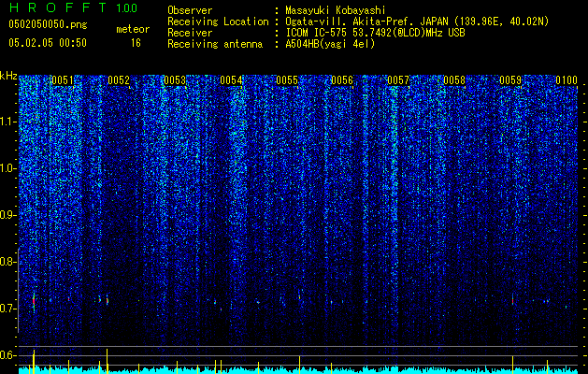
Task: Click antenna value A504HB(yagi 4el)
Action: (x=330, y=44)
